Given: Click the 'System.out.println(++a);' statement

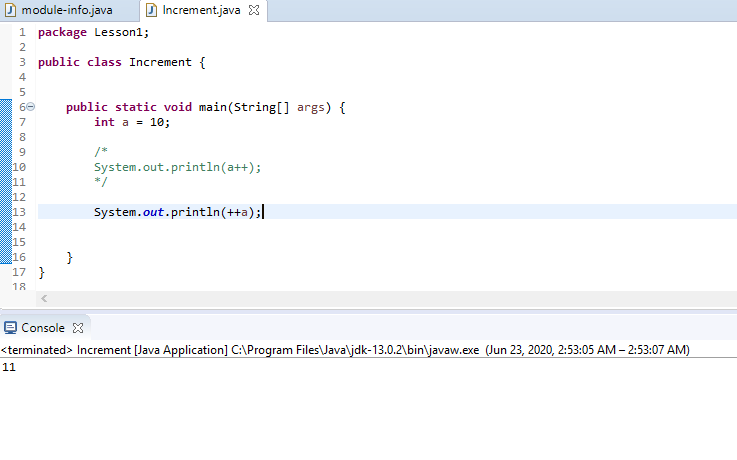Looking at the screenshot, I should point(178,212).
